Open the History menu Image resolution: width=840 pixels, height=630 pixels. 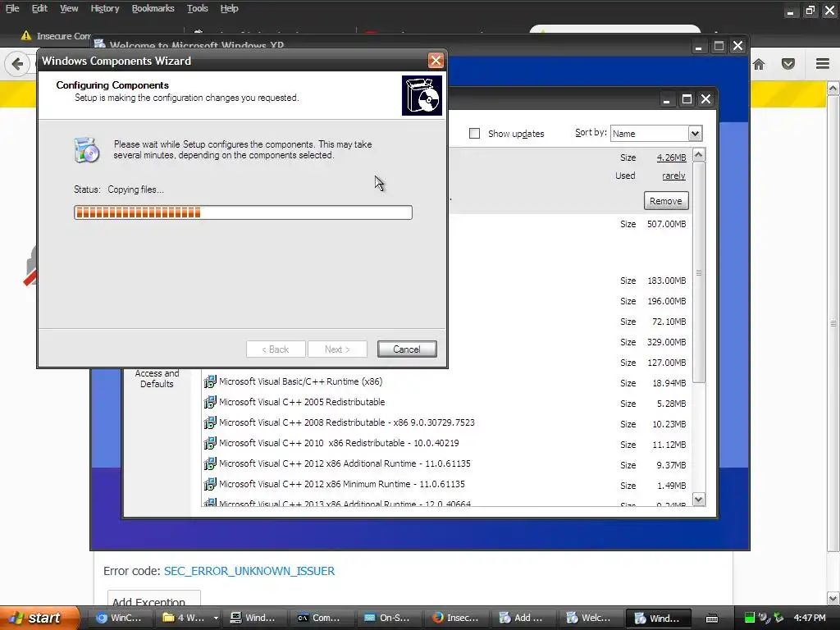tap(105, 8)
